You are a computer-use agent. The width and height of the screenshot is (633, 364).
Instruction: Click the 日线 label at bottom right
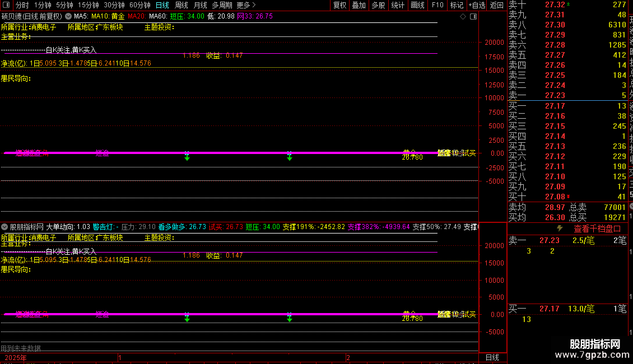pos(492,357)
